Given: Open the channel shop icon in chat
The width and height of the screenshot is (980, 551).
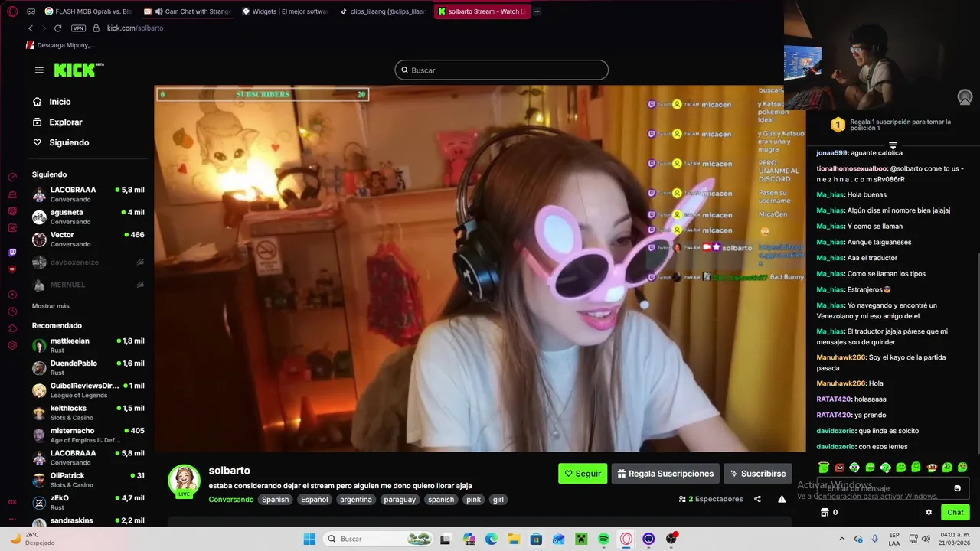Looking at the screenshot, I should [x=825, y=513].
